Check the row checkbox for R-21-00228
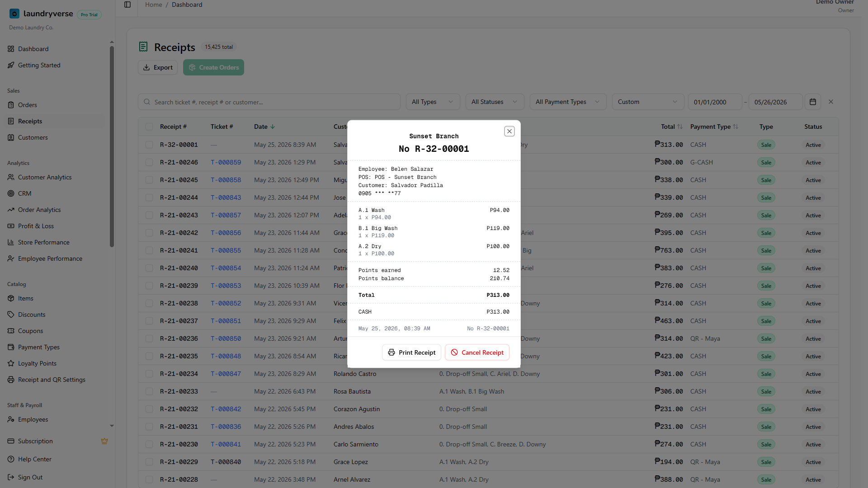Viewport: 868px width, 488px height. (x=149, y=479)
